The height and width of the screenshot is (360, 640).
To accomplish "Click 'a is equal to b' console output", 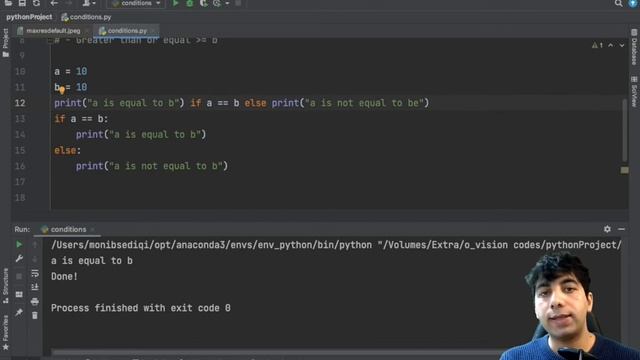I will coord(92,261).
